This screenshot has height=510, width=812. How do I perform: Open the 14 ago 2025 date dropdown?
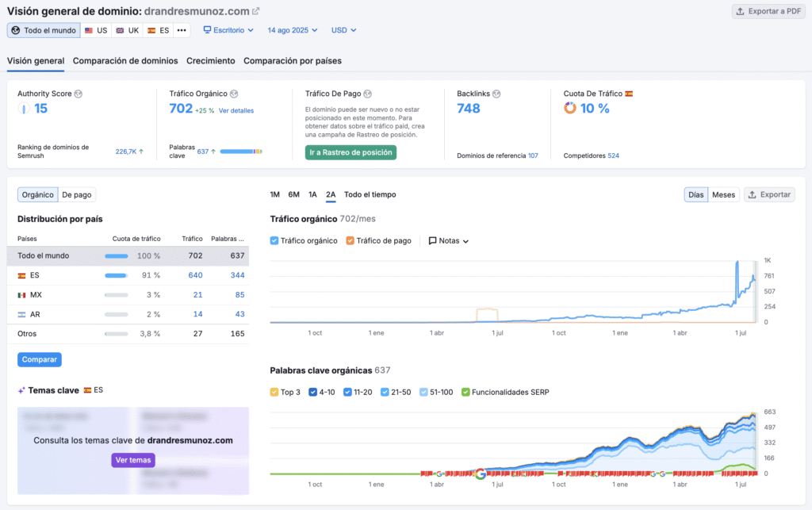(292, 30)
